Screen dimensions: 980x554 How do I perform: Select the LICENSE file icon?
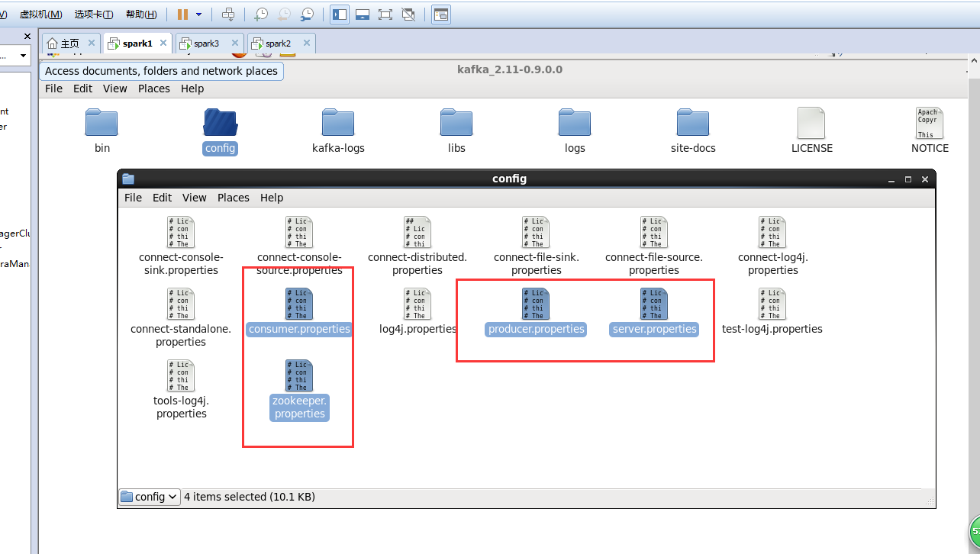point(811,123)
